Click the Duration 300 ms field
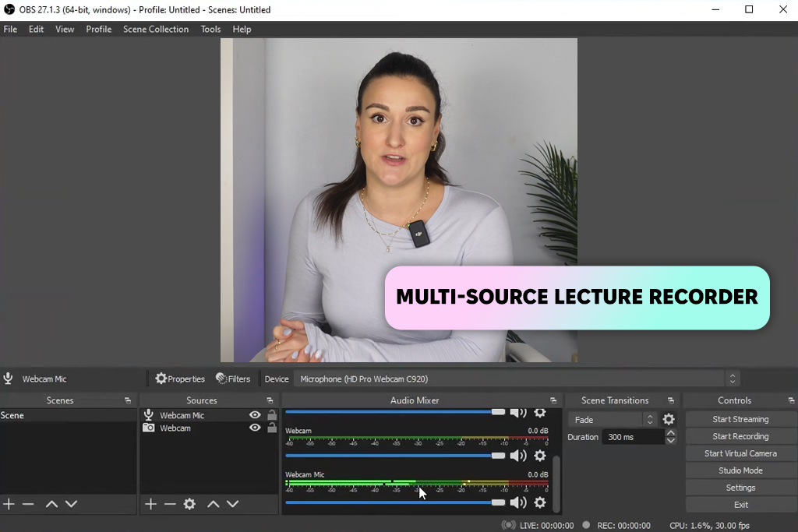This screenshot has width=798, height=532. [633, 437]
